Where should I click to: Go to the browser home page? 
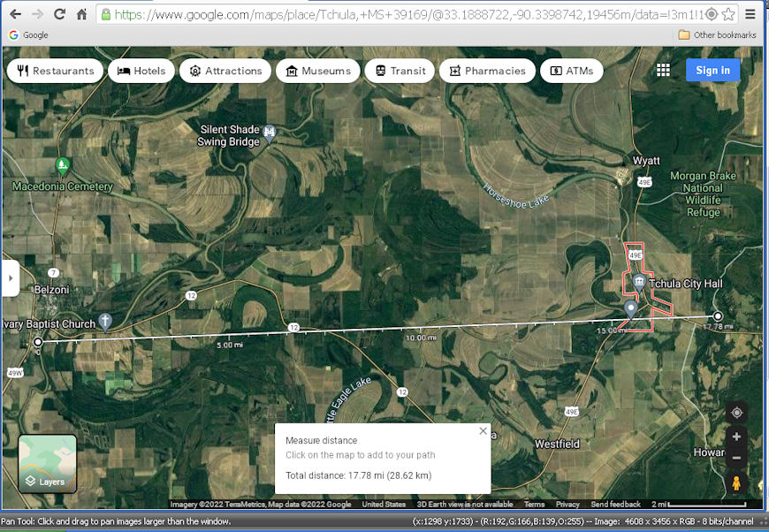coord(81,14)
